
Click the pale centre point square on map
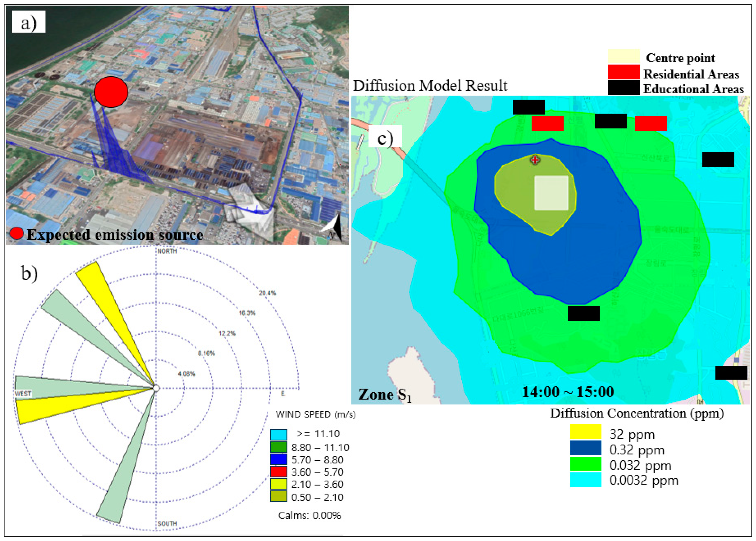pyautogui.click(x=551, y=193)
